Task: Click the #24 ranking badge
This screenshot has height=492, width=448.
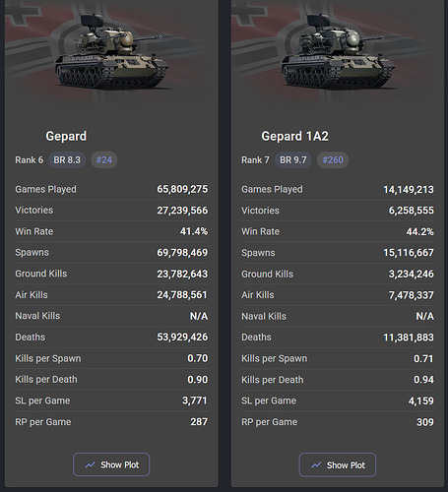Action: (104, 160)
